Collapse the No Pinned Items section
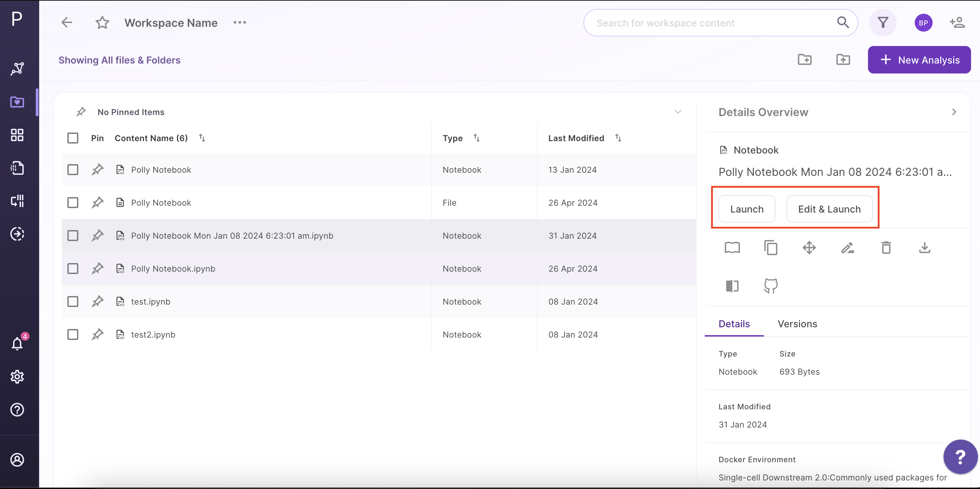 click(678, 112)
